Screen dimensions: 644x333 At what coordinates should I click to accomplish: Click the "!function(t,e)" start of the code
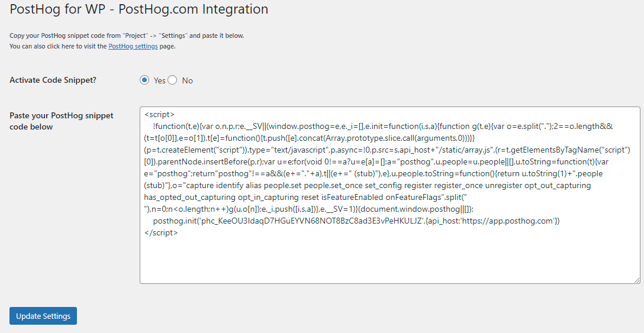pyautogui.click(x=178, y=126)
